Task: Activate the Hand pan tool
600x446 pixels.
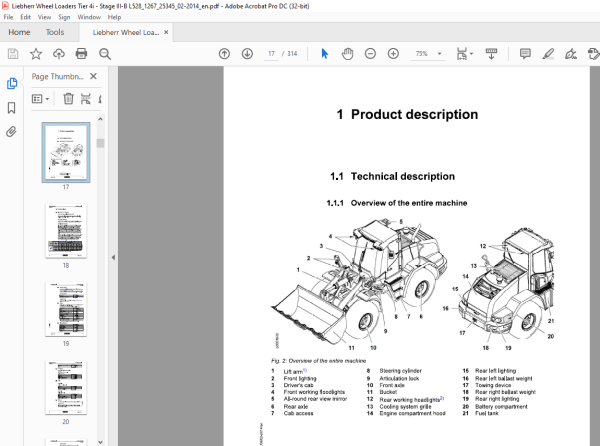Action: point(347,54)
